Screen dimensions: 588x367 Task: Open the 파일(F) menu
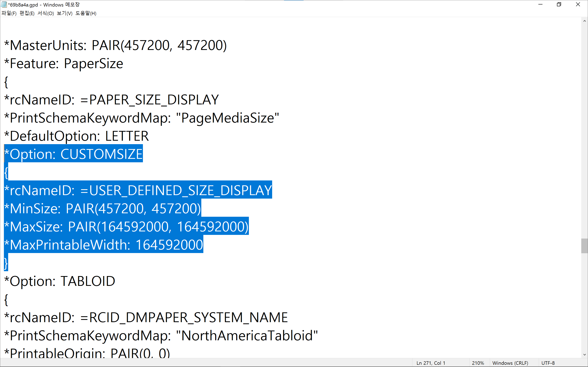[9, 13]
